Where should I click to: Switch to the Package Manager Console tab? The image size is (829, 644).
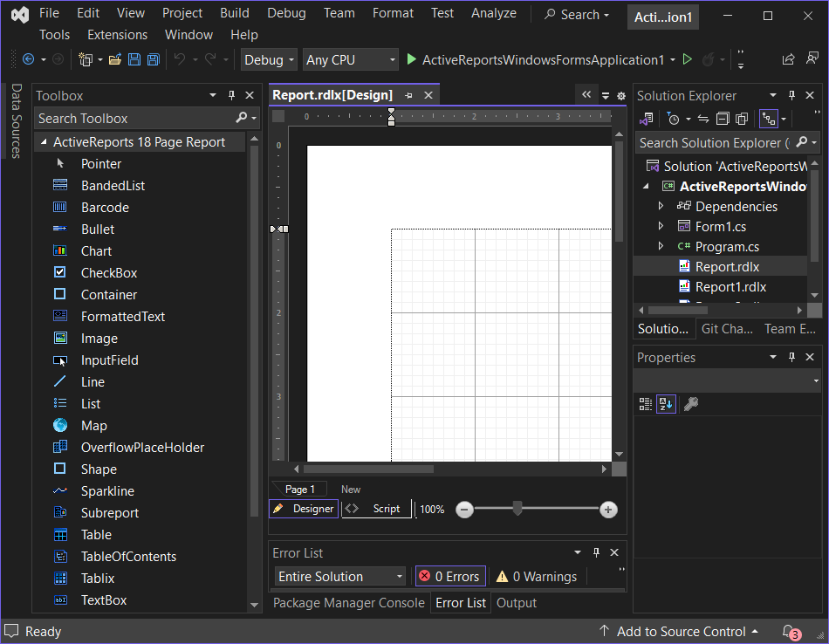[x=348, y=603]
